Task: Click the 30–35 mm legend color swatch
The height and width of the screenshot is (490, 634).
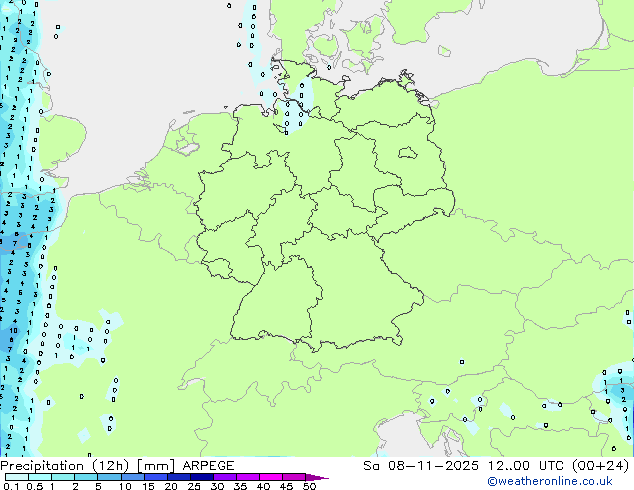Action: [x=225, y=477]
